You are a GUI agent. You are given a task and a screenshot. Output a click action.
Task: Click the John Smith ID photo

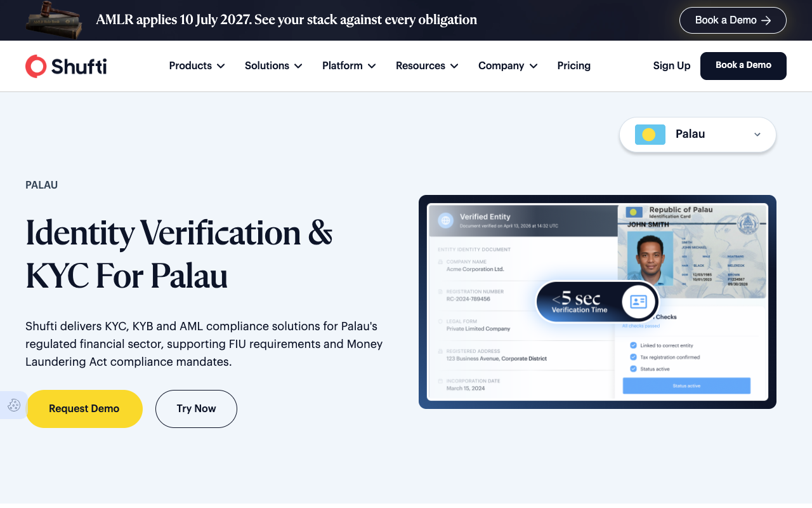(650, 259)
